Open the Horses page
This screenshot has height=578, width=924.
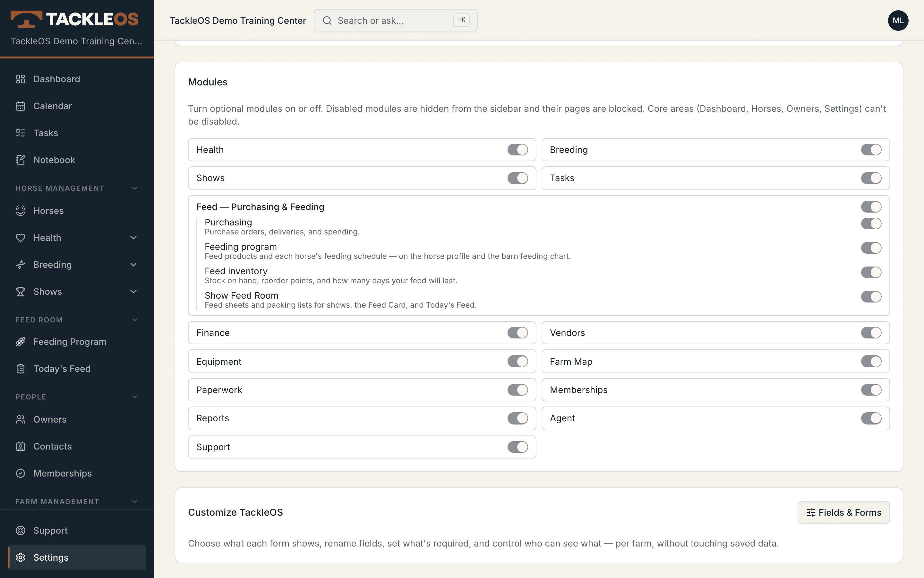point(77,211)
